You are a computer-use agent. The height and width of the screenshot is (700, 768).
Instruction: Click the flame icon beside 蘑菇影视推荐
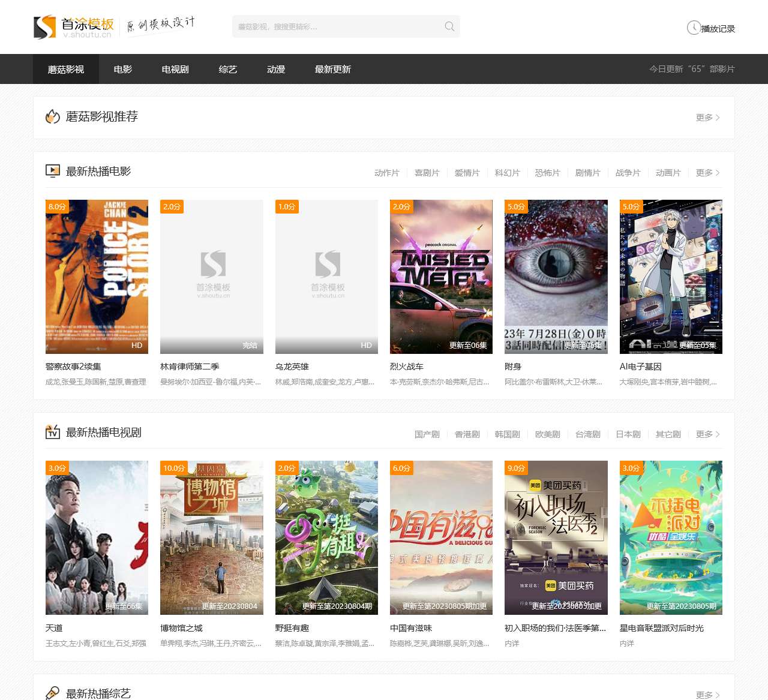tap(53, 116)
